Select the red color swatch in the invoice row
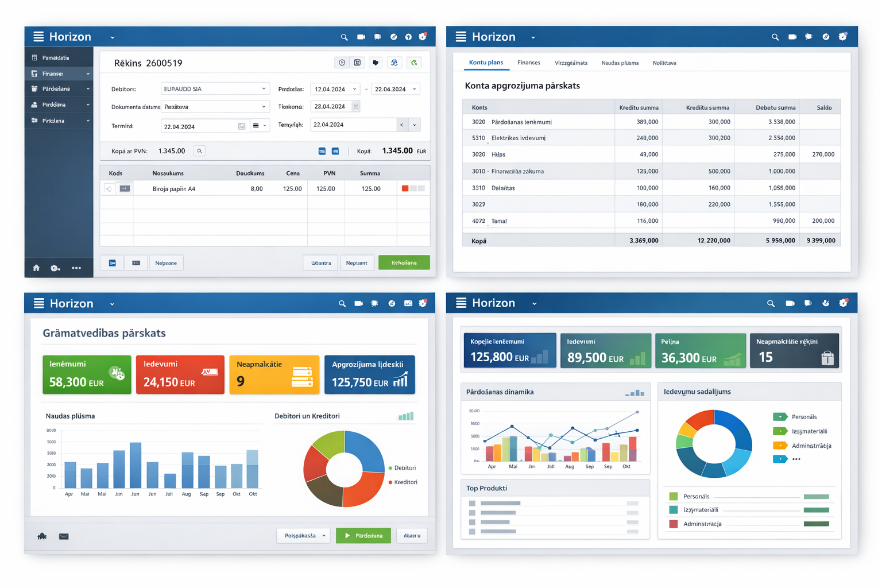 (x=405, y=188)
